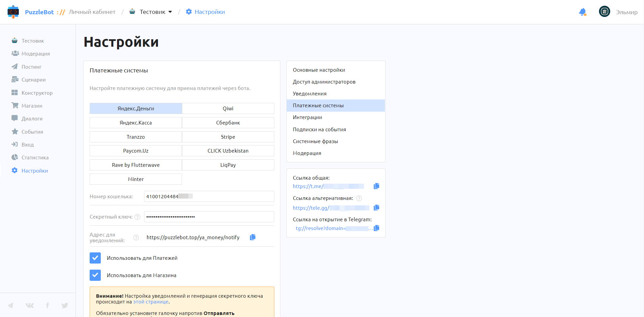The width and height of the screenshot is (644, 317).
Task: Show help for Ссылка альтернативная
Action: (x=359, y=198)
